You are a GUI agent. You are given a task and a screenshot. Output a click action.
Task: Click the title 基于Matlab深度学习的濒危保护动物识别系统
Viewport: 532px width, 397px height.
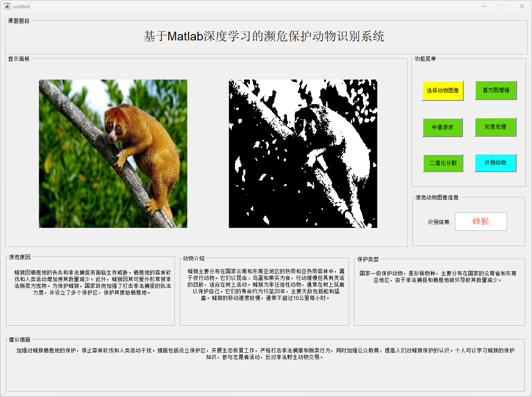(264, 36)
